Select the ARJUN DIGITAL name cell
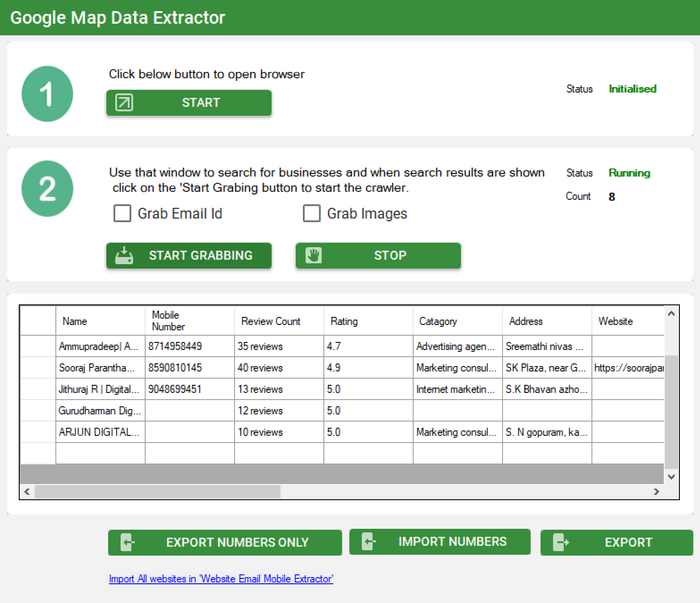Screen dimensions: 700x603 101,432
